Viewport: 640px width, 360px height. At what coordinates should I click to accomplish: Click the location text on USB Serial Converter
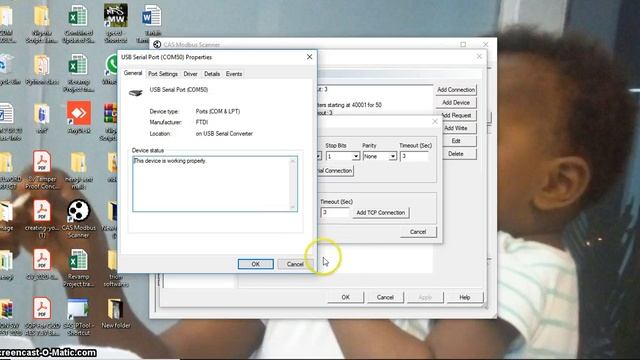(224, 134)
